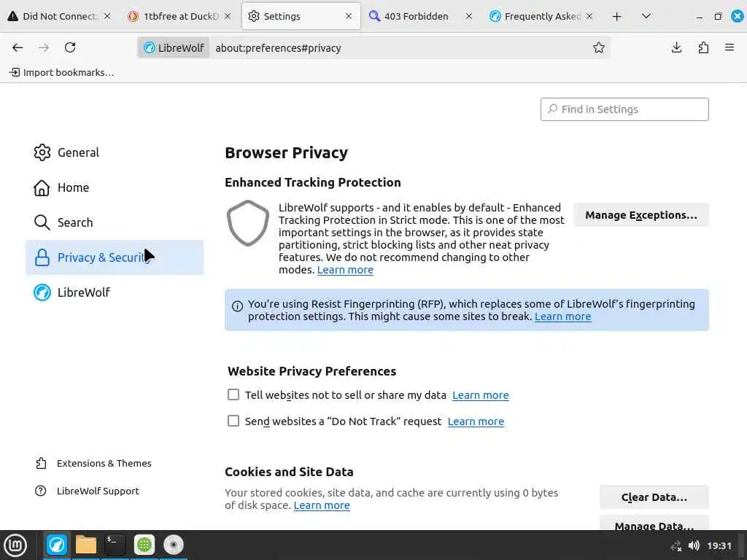
Task: Click the network status tray icon
Action: [676, 545]
